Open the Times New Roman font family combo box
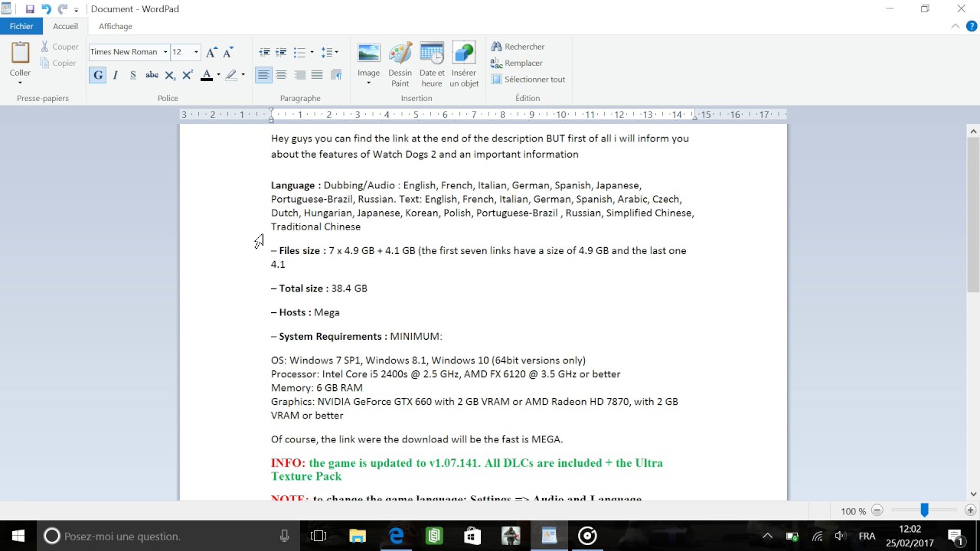 click(129, 52)
